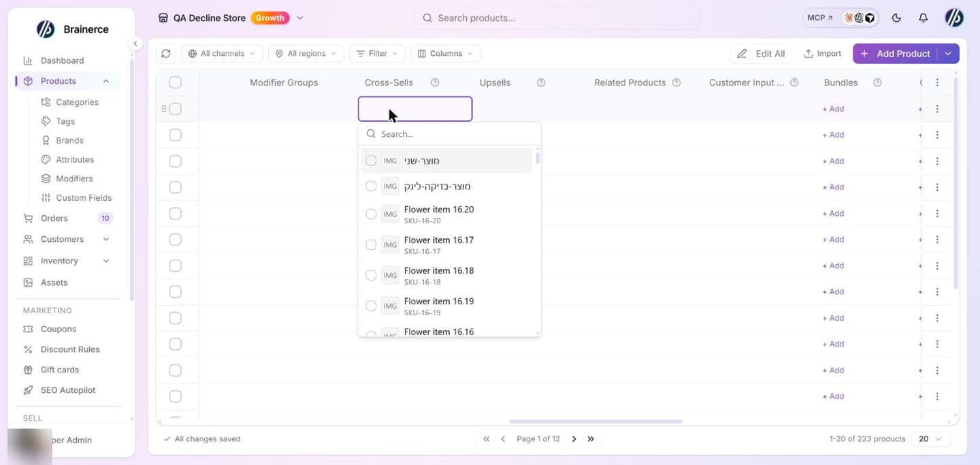Click the Import button

tap(822, 53)
